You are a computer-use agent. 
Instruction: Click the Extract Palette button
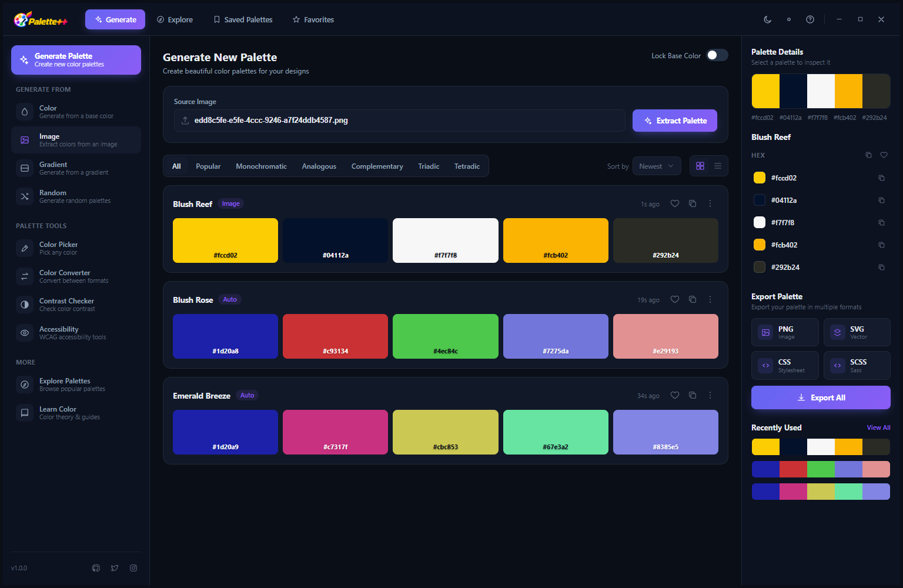pos(675,121)
